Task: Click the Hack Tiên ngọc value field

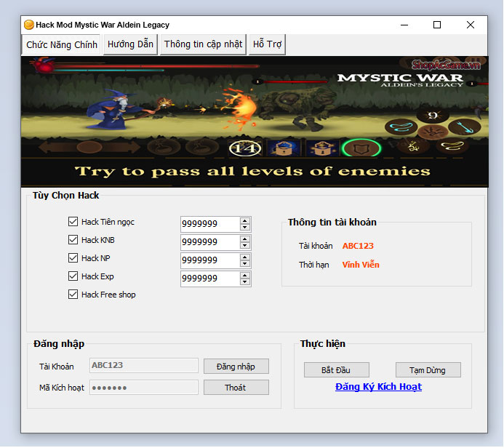Action: (210, 224)
